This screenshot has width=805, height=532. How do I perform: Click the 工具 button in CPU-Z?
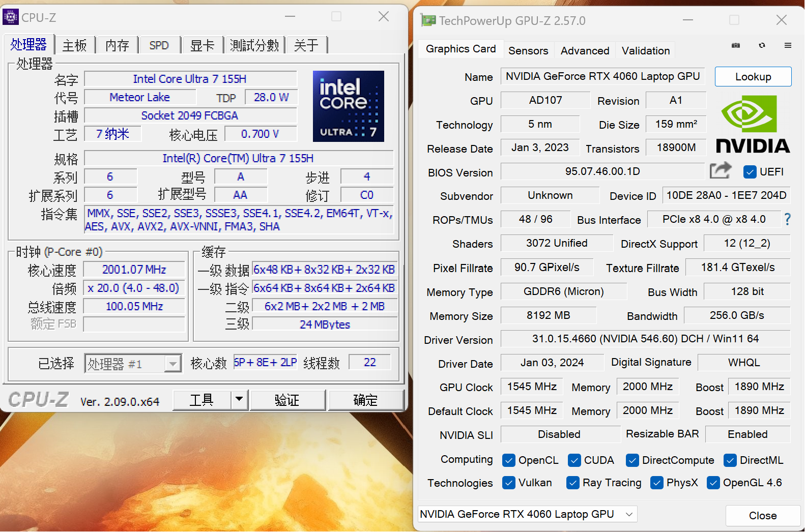pos(202,400)
